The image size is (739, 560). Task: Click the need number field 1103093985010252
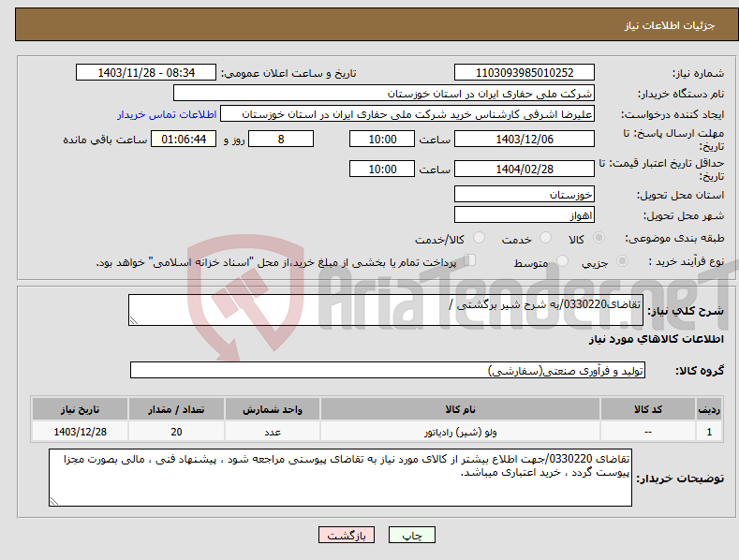(525, 73)
